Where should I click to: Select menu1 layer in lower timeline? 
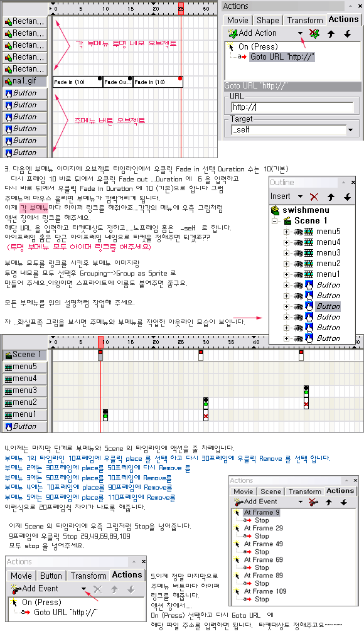pyautogui.click(x=25, y=414)
